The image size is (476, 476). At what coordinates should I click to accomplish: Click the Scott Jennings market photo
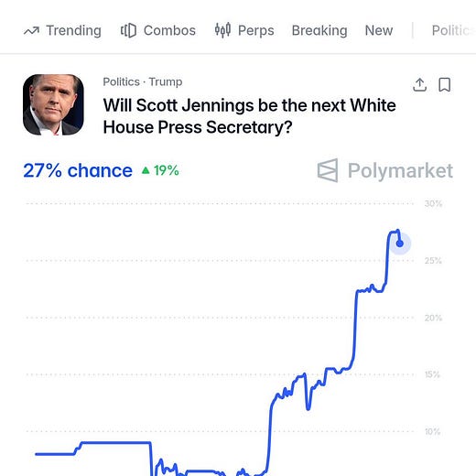click(x=53, y=104)
